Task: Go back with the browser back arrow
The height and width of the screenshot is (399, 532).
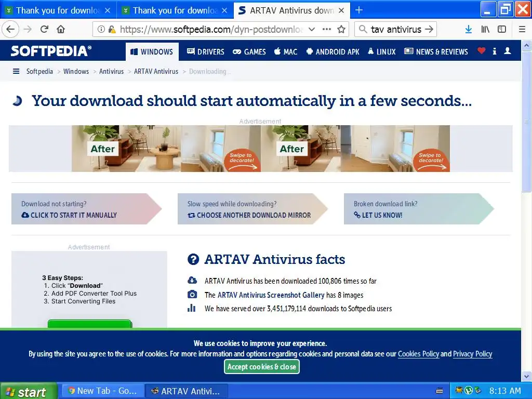Action: point(10,29)
